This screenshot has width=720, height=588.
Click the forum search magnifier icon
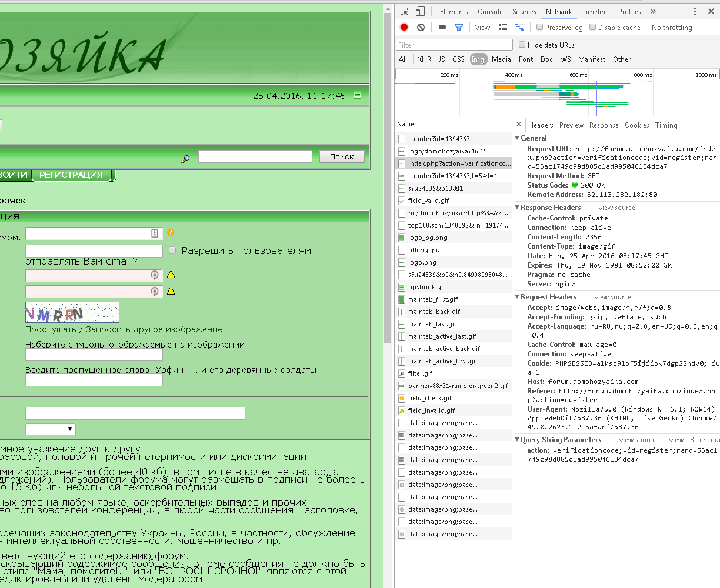click(x=185, y=158)
